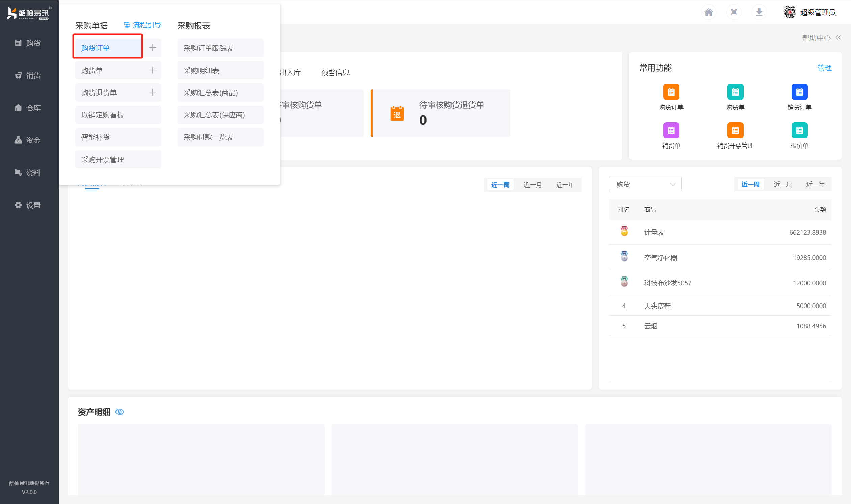Click the 流程引导 link
This screenshot has height=504, width=851.
(143, 25)
